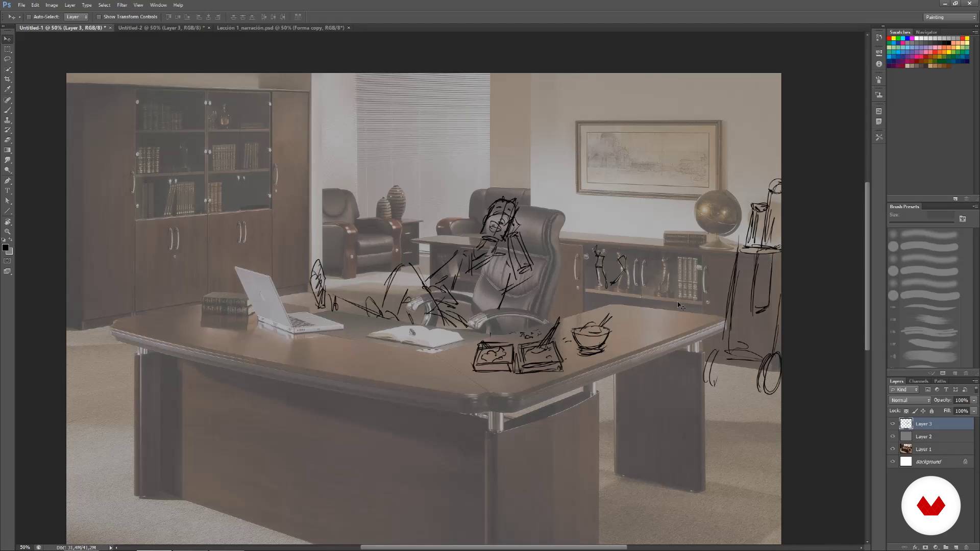
Task: Click the black foreground color swatch
Action: [5, 248]
